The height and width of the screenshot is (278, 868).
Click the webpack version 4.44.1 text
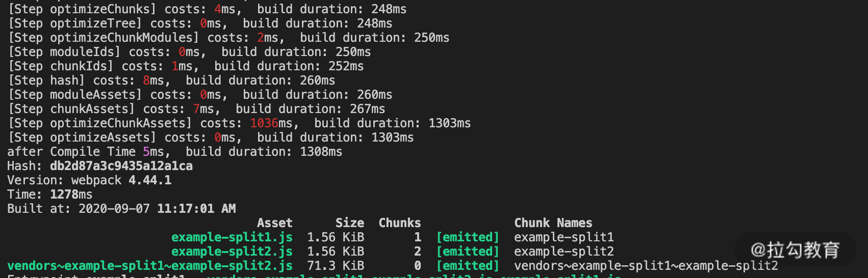click(150, 180)
